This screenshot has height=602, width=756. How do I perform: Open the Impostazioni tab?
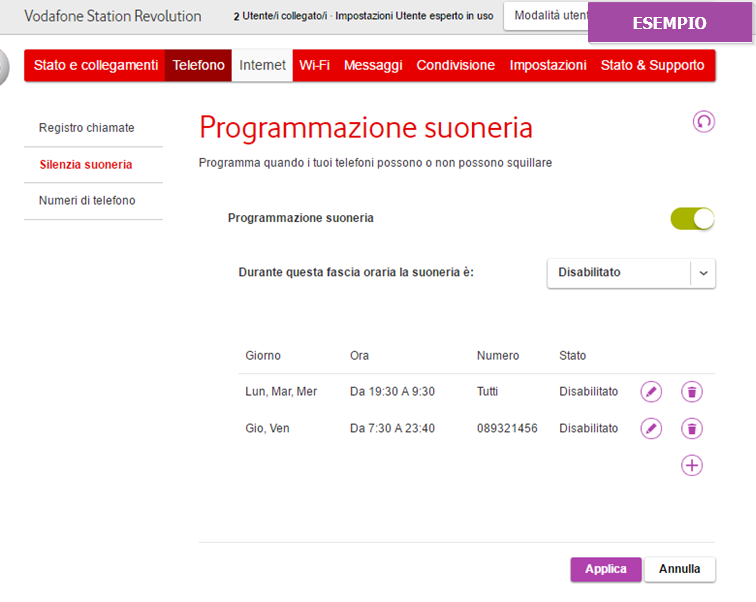tap(548, 65)
